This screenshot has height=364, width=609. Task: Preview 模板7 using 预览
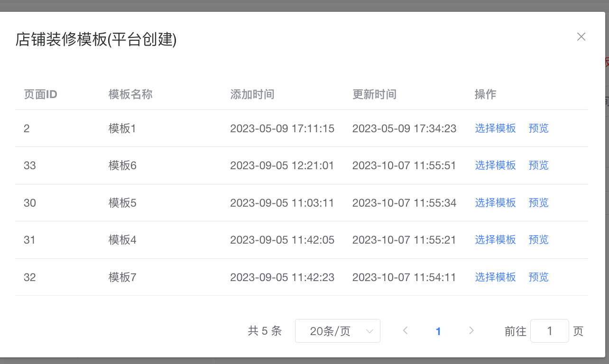pos(538,277)
